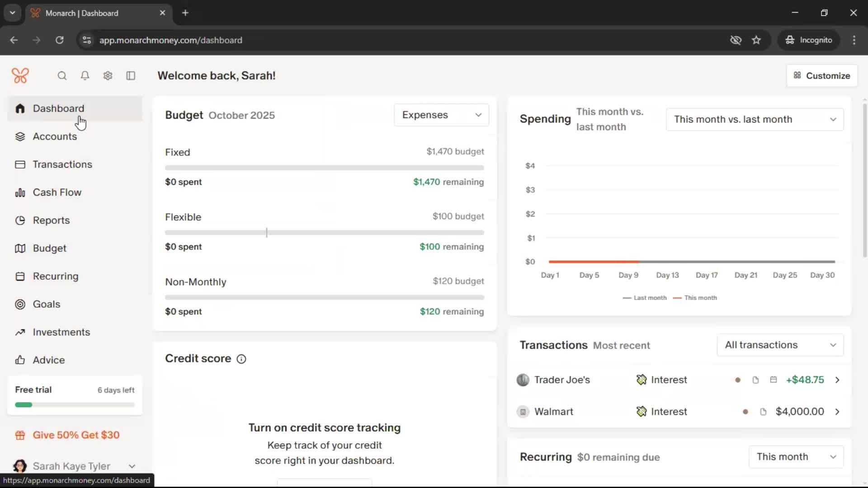Click the attachment icon on the Walmart transaction

(763, 412)
